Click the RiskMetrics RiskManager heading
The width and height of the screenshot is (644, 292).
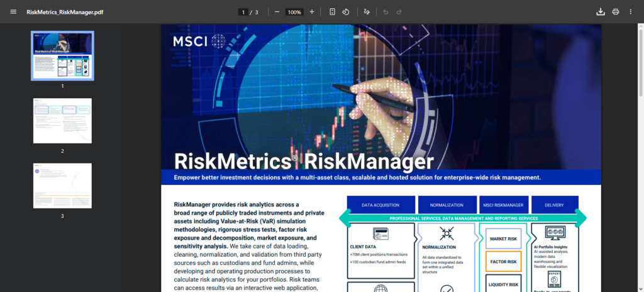pos(304,161)
